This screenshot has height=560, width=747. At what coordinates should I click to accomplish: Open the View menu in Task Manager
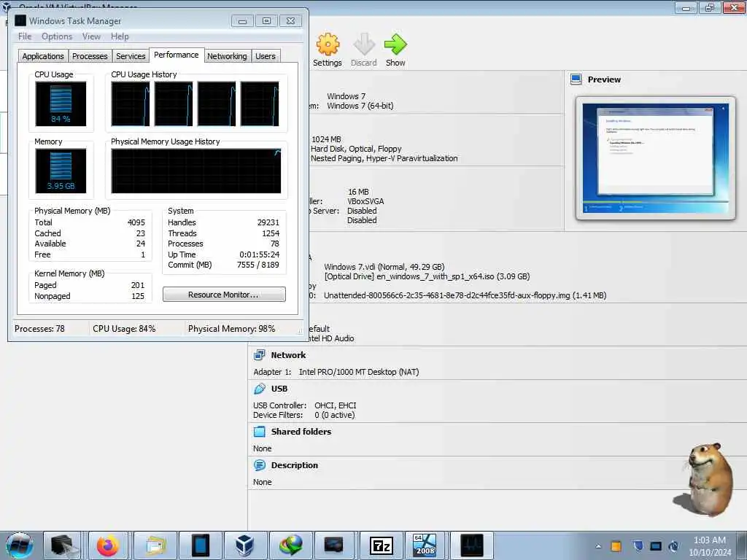tap(91, 36)
